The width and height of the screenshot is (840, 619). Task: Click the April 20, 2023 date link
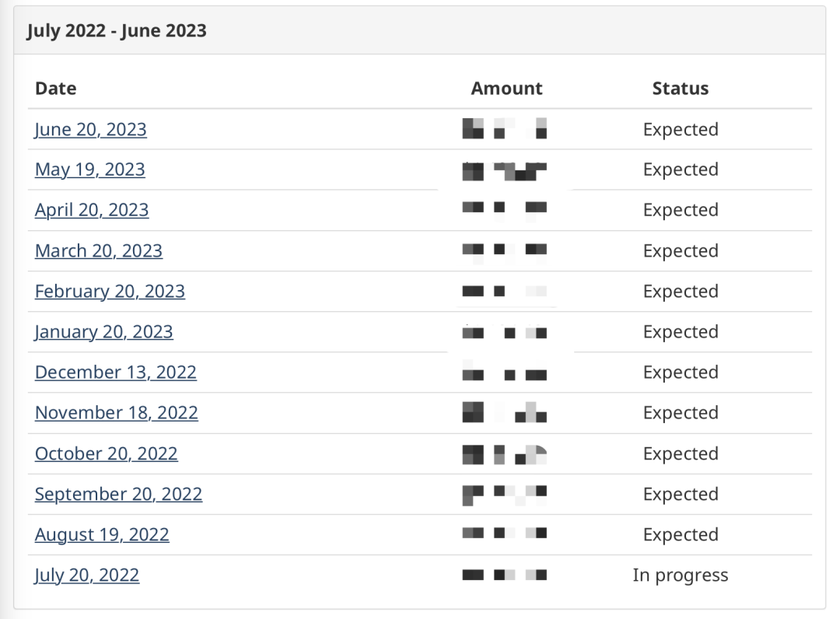pos(92,211)
